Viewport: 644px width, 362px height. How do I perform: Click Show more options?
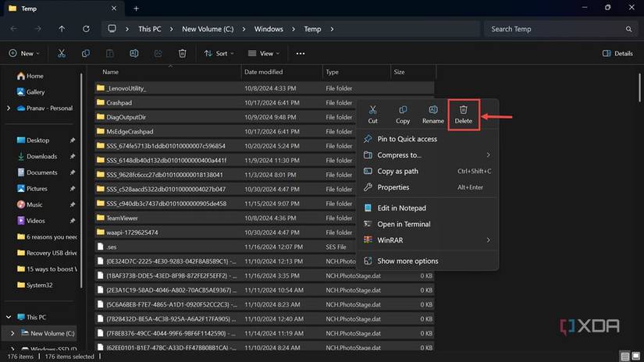tap(428, 261)
